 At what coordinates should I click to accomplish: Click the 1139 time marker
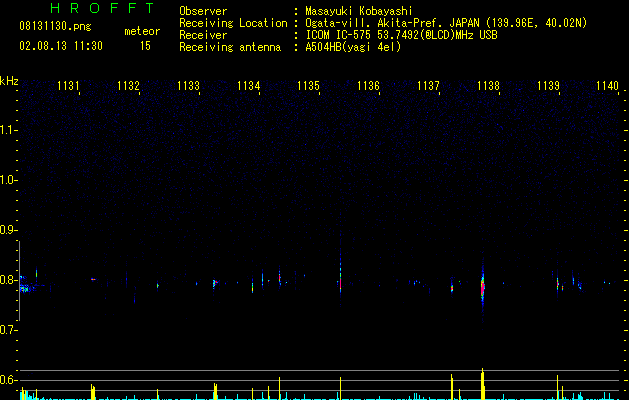click(548, 85)
